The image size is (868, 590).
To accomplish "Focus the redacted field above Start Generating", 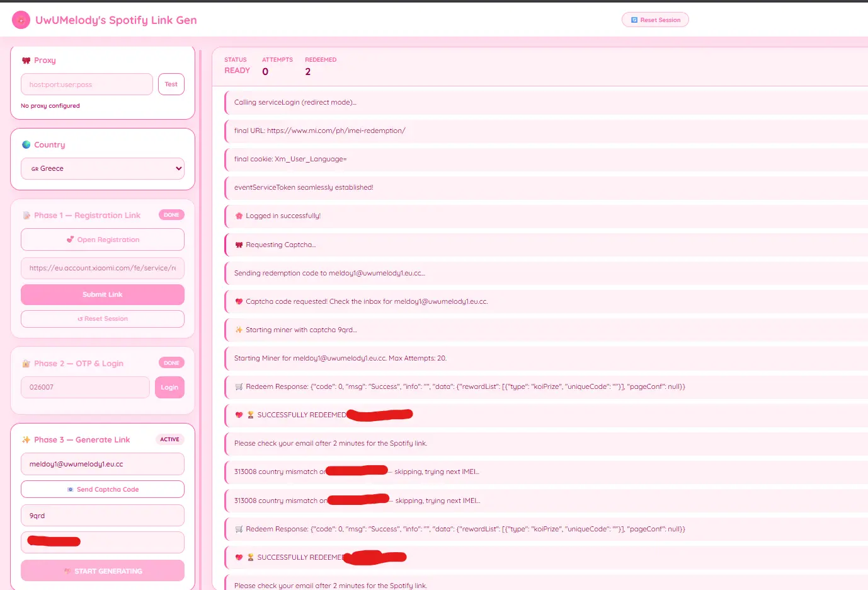I will pos(103,542).
